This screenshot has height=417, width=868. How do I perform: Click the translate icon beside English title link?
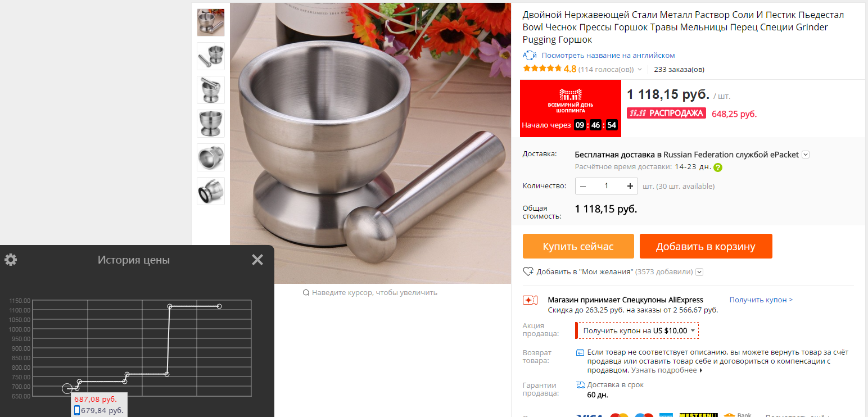pos(530,55)
